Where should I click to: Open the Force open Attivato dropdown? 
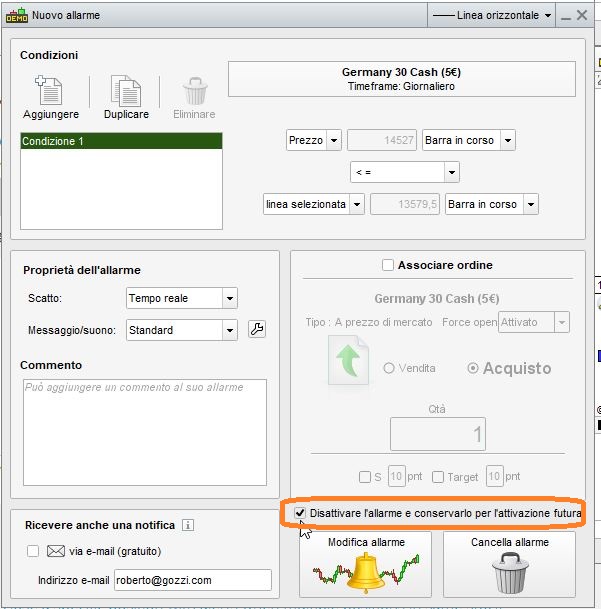tap(534, 322)
